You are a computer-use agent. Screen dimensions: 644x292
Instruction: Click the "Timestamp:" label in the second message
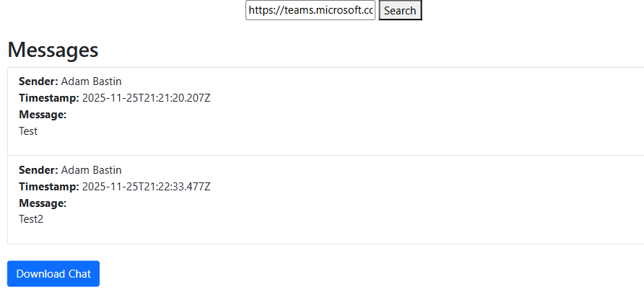point(48,187)
